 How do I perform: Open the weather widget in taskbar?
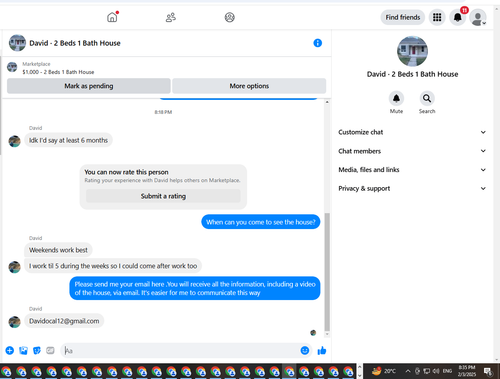click(x=384, y=371)
